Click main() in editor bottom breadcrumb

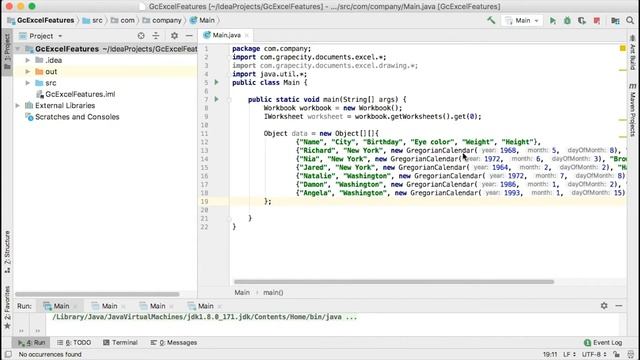tap(273, 292)
